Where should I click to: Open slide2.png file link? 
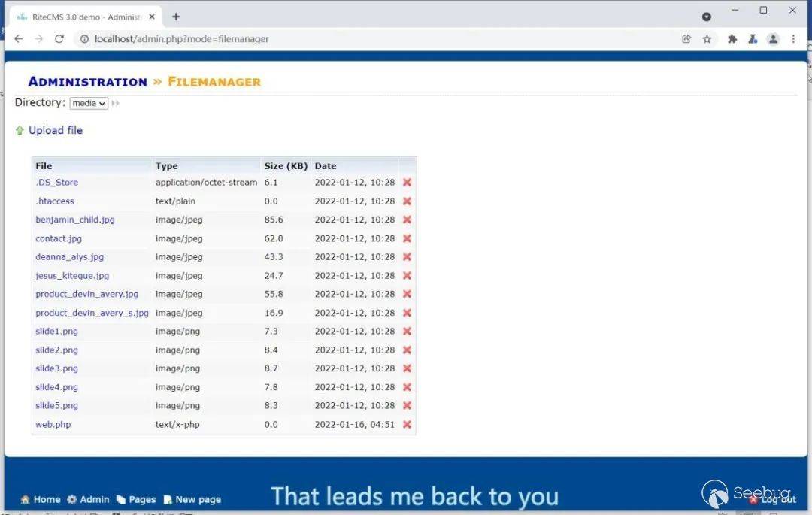(x=56, y=350)
